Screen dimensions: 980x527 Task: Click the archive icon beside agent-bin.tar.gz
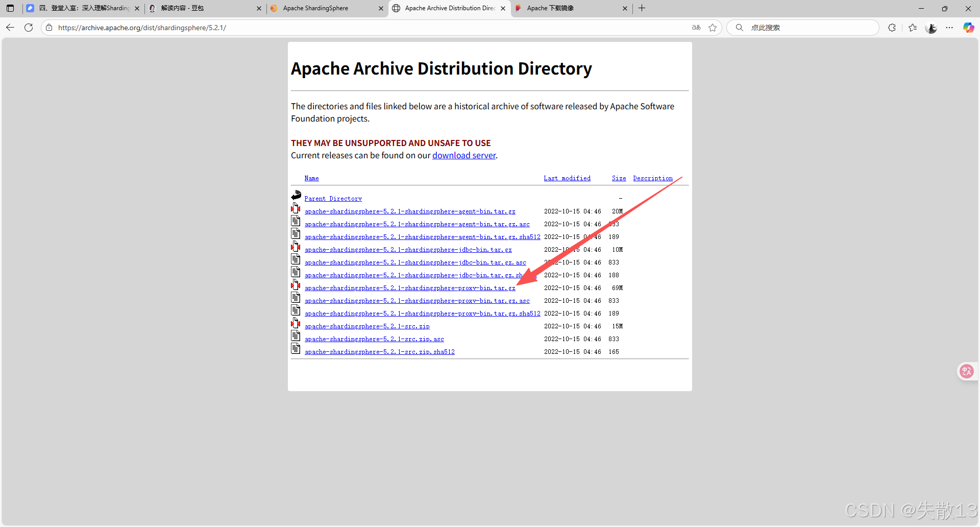click(x=296, y=208)
